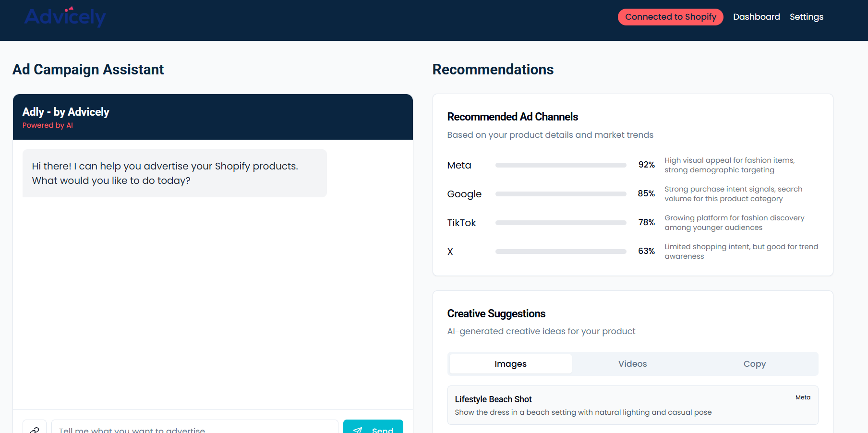Viewport: 868px width, 433px height.
Task: Open Settings from the top navigation
Action: pos(806,17)
